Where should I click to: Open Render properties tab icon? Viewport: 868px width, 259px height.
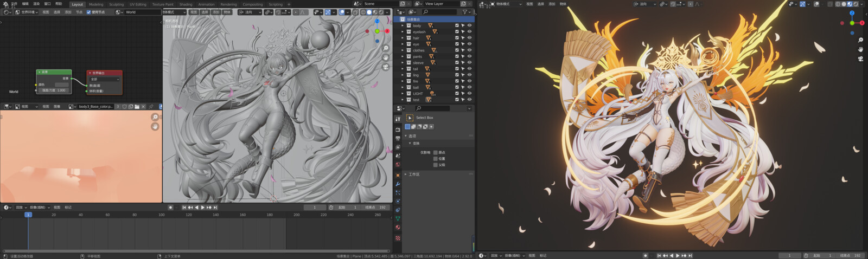[x=398, y=129]
